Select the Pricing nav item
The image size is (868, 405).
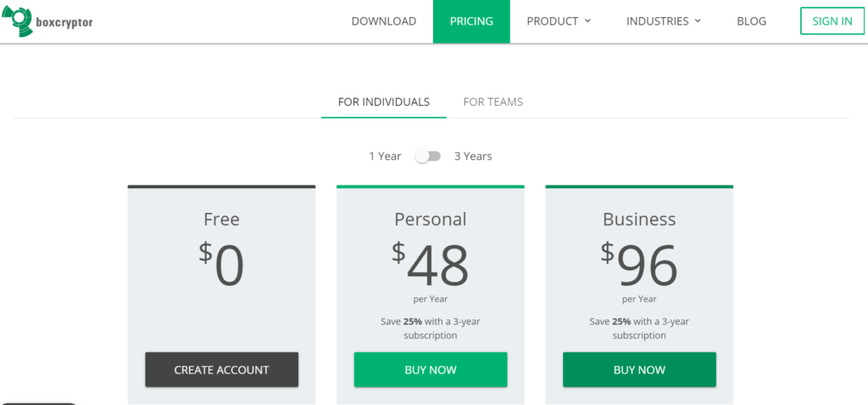471,21
